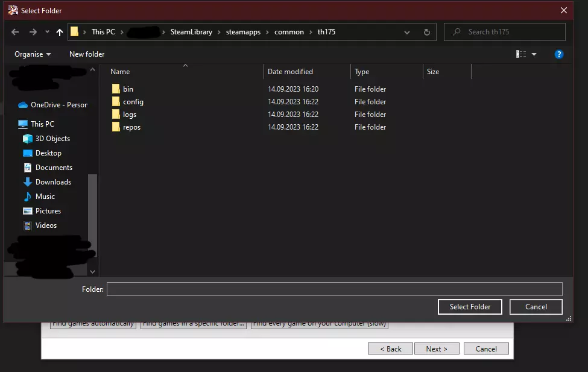The height and width of the screenshot is (372, 588).
Task: Click the 'logs' folder name
Action: [x=130, y=115]
